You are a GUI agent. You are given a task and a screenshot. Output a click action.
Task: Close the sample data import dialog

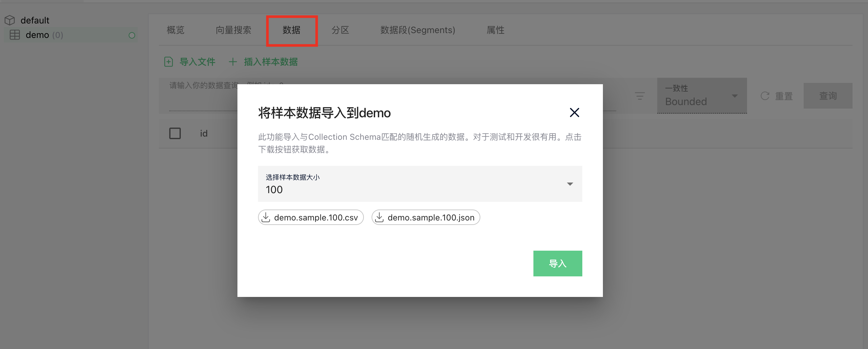coord(574,112)
